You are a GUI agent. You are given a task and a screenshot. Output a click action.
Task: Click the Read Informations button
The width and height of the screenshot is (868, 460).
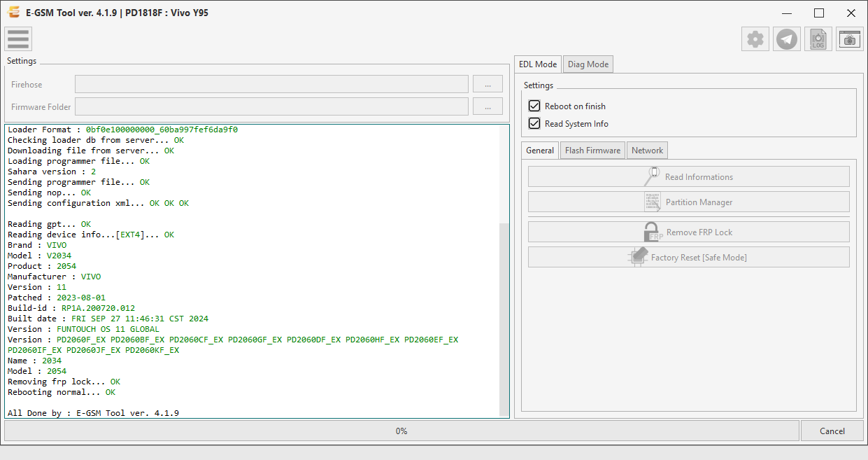pos(689,177)
